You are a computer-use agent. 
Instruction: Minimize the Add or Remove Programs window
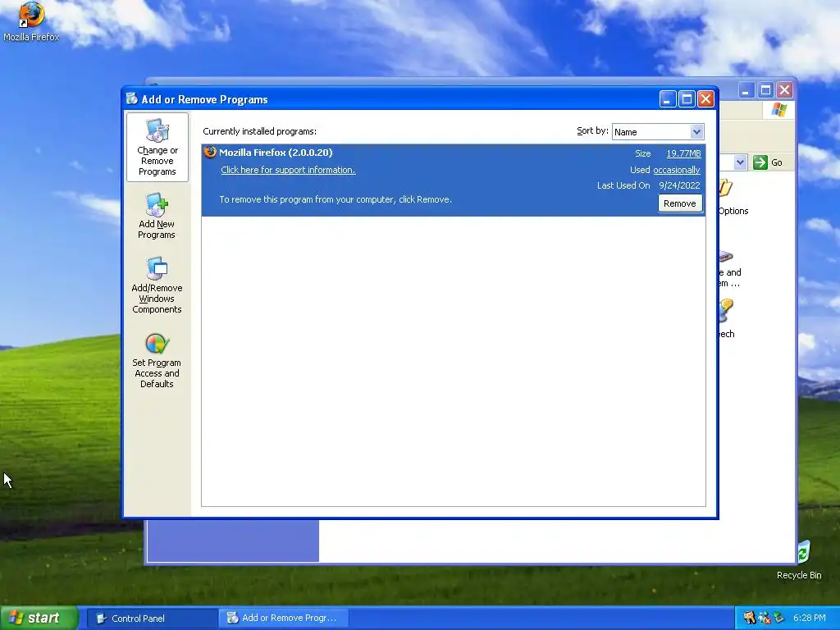tap(668, 99)
